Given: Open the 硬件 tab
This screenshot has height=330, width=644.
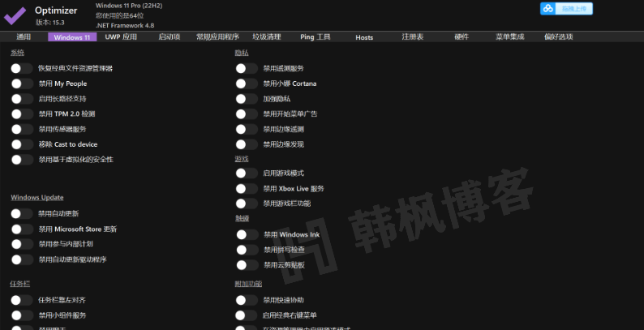Looking at the screenshot, I should point(462,37).
